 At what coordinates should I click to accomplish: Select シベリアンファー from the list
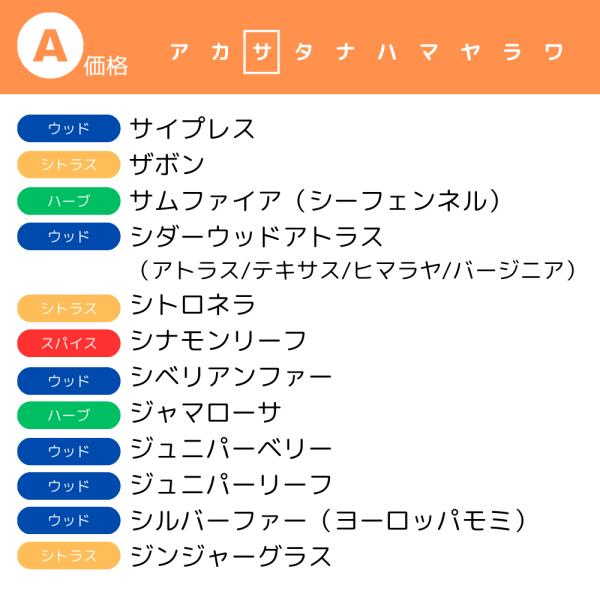click(x=231, y=378)
